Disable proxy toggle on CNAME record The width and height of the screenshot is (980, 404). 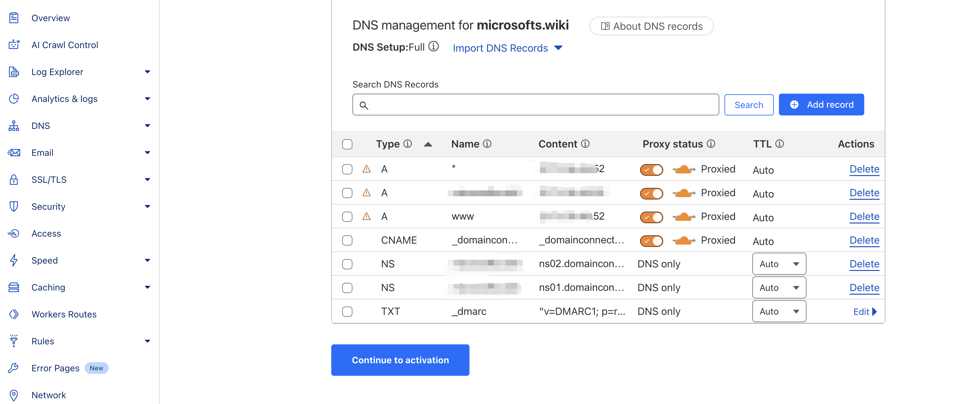(x=651, y=240)
